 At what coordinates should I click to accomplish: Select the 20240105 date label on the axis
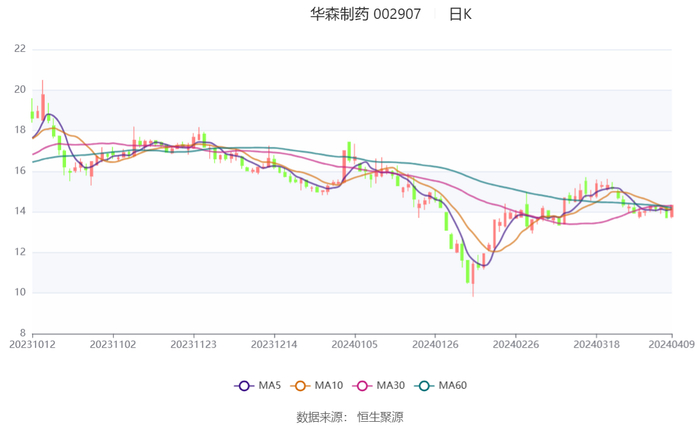tap(354, 343)
